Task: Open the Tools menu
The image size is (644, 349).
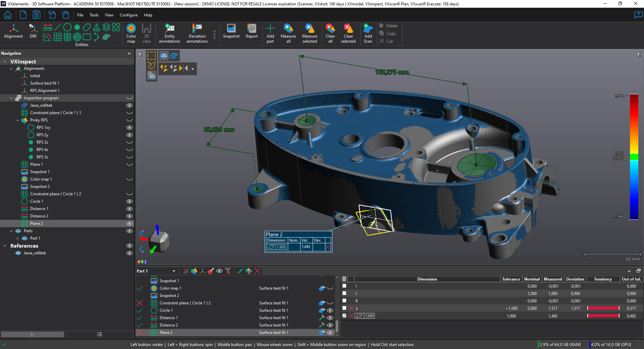Action: click(x=94, y=15)
